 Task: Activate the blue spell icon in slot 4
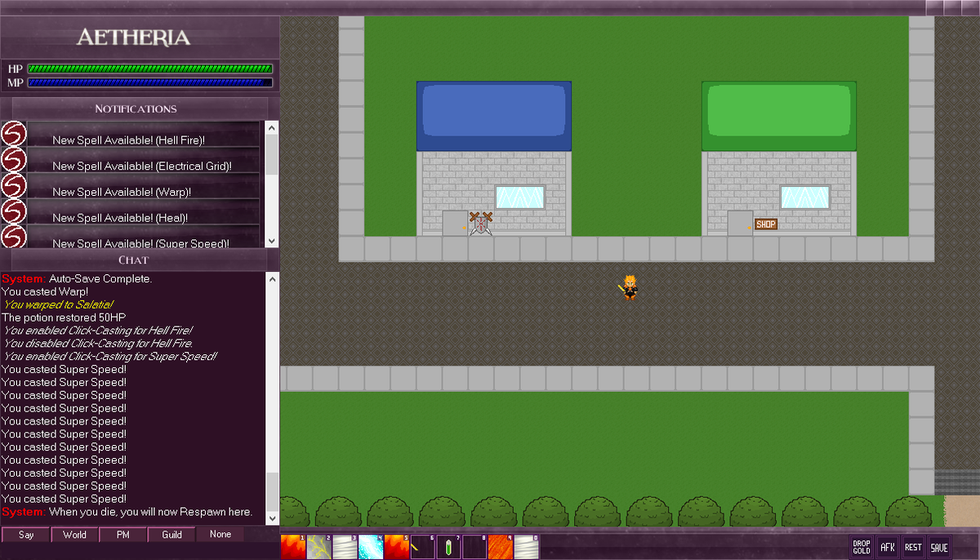point(371,547)
